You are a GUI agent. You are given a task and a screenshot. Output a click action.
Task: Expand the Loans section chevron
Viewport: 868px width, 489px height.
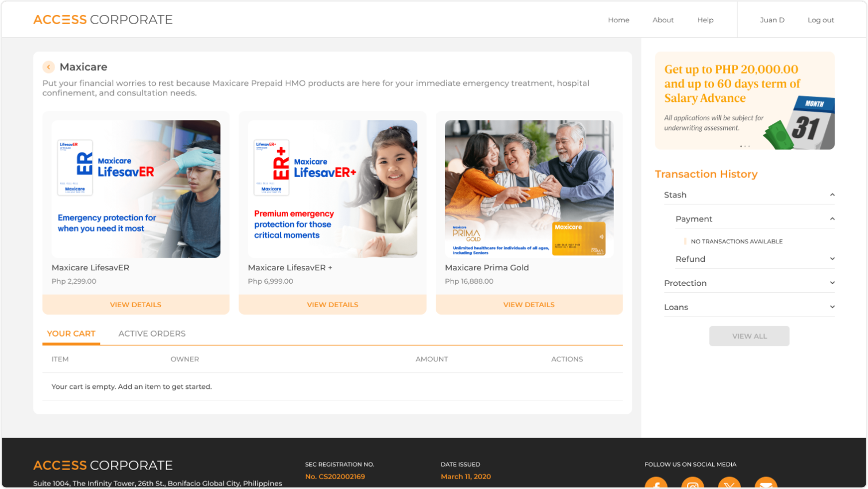coord(832,307)
